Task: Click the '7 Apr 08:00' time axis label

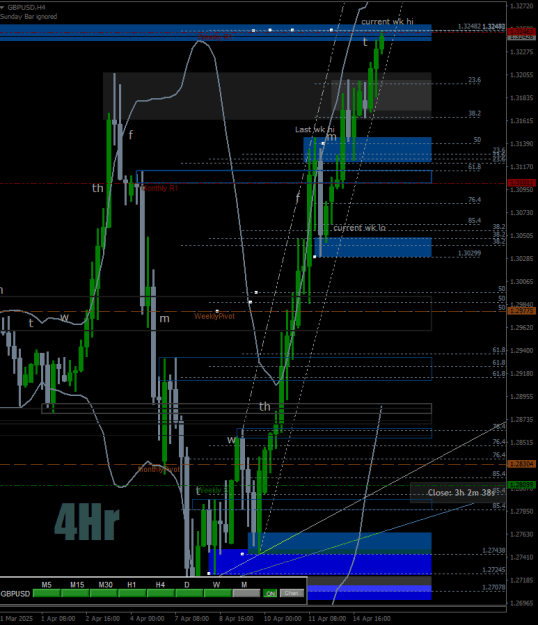Action: coord(192,619)
